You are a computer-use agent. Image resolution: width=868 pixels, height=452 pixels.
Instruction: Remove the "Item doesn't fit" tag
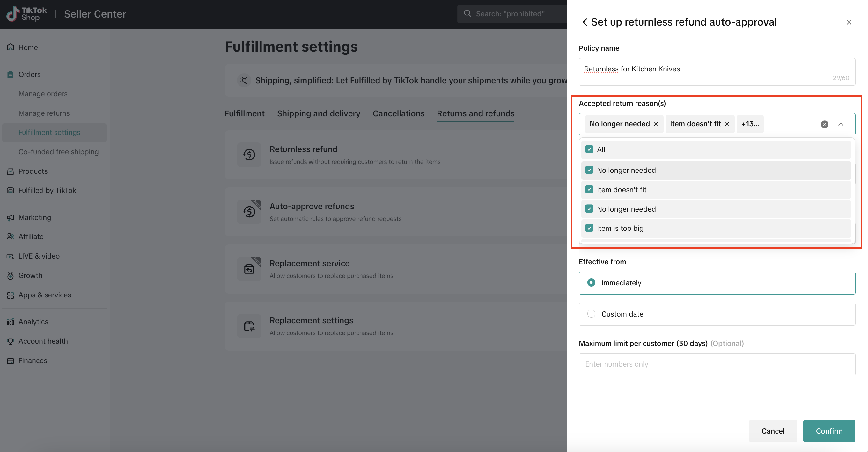727,124
